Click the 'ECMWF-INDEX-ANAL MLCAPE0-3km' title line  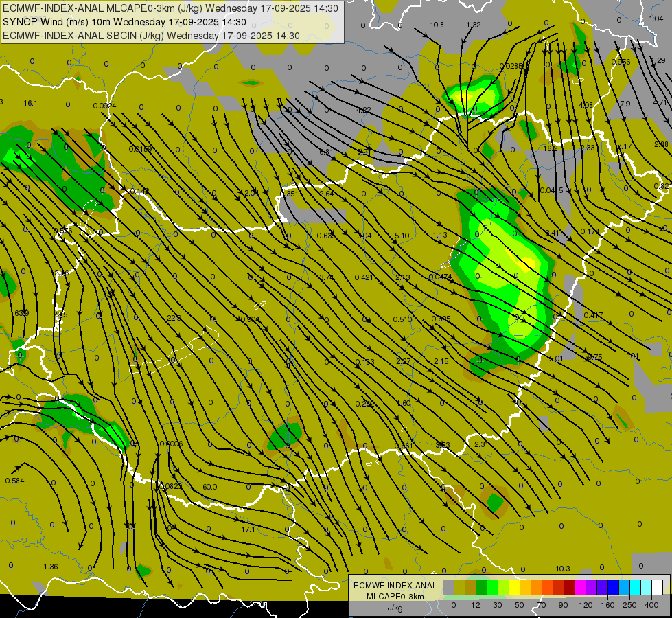point(170,8)
